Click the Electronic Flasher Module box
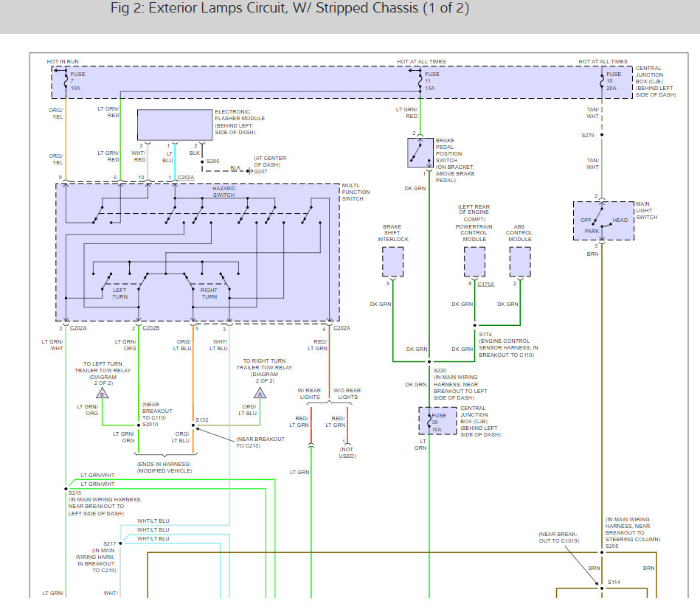 point(175,125)
